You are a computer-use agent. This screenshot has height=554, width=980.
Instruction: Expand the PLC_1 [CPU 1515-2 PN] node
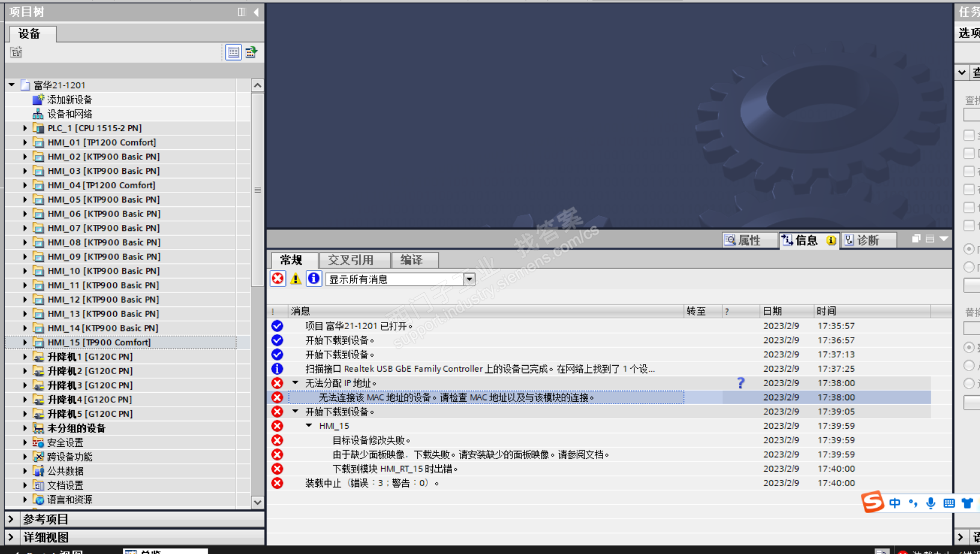coord(25,128)
